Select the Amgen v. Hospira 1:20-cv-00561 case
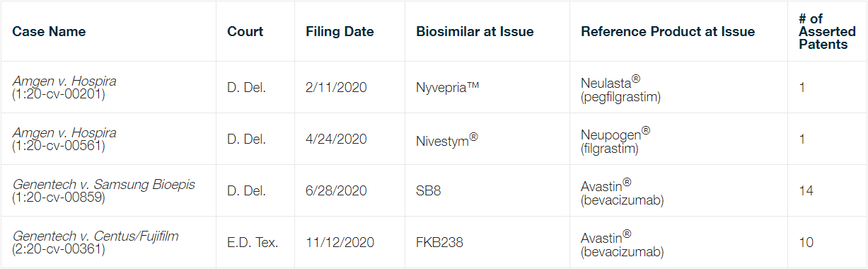 64,139
